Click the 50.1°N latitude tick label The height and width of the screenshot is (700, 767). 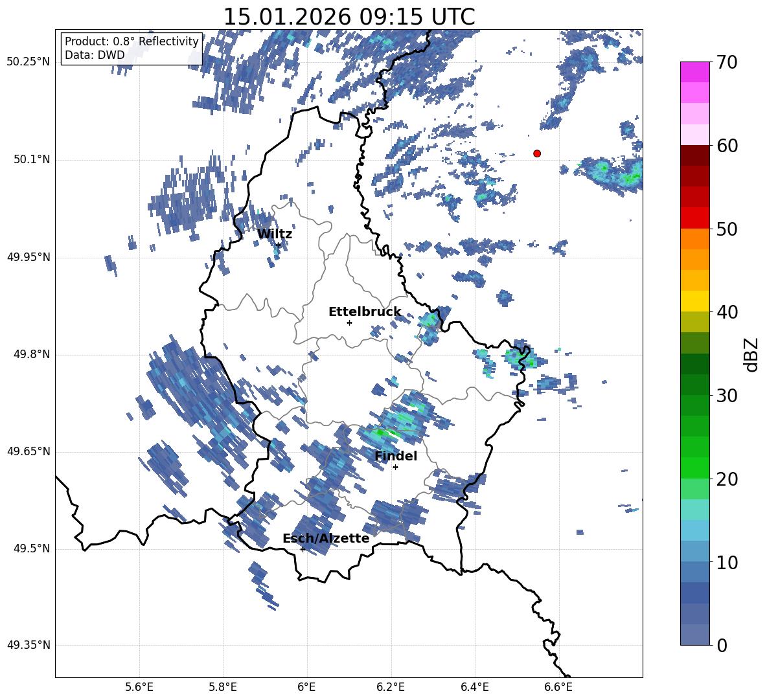click(32, 159)
